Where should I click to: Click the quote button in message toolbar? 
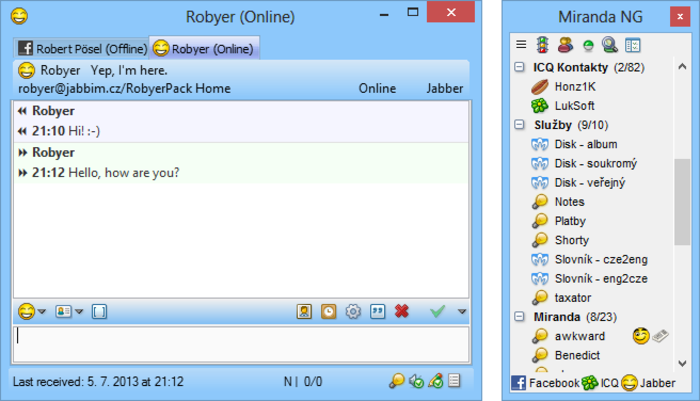[x=378, y=312]
